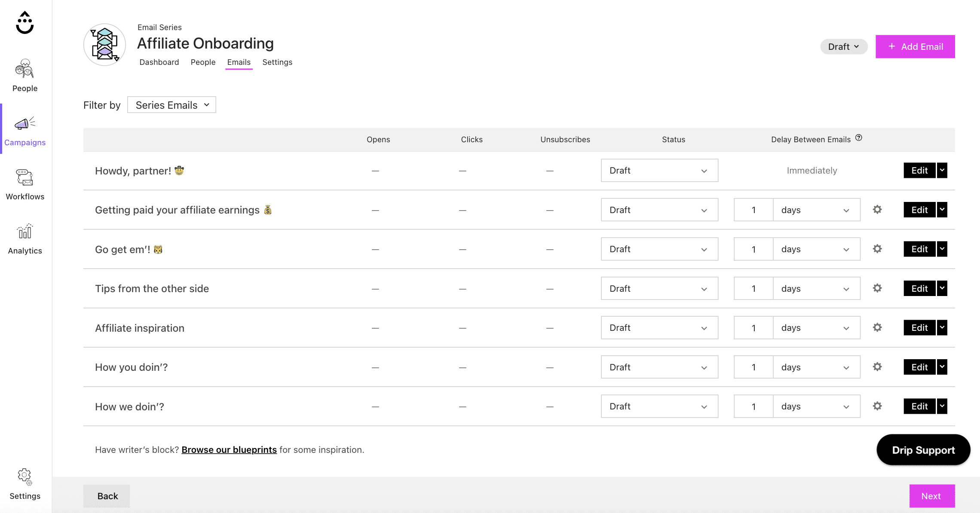Switch to the People tab of the series

coord(203,62)
